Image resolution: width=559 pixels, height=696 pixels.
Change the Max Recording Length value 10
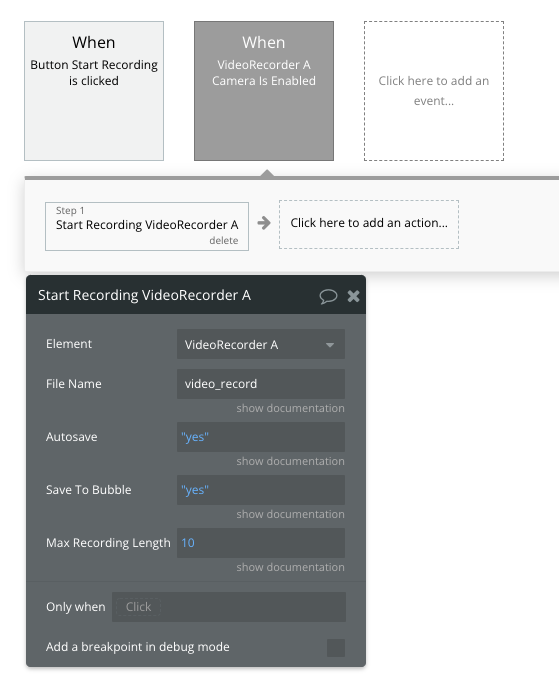pyautogui.click(x=261, y=543)
